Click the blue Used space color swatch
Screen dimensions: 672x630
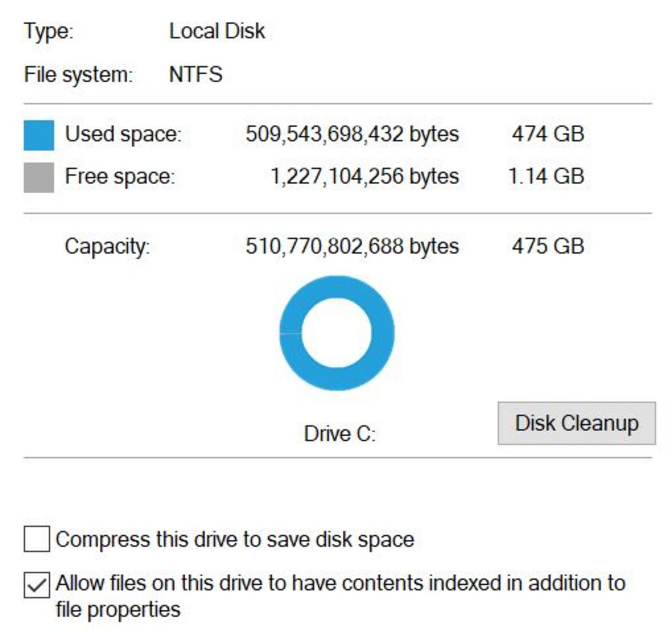point(39,135)
